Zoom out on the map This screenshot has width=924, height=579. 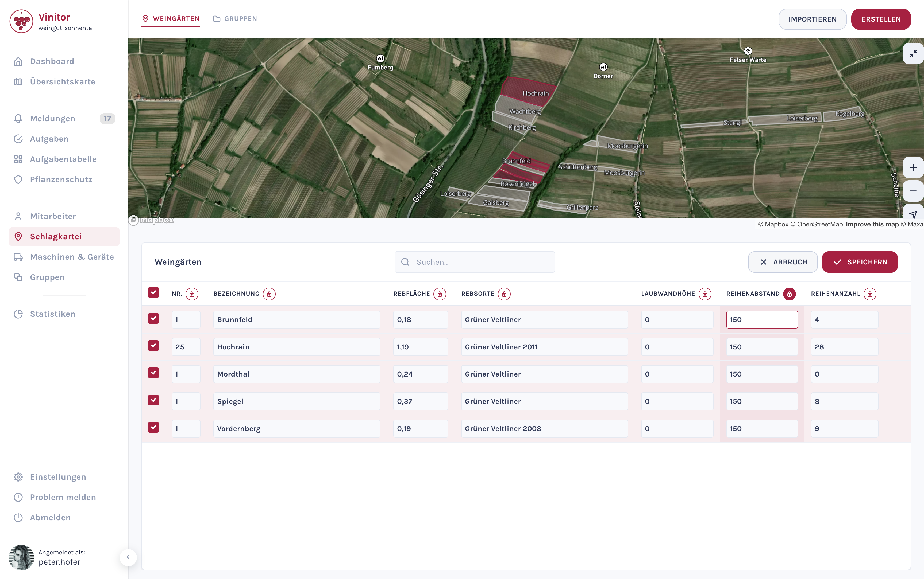[913, 191]
